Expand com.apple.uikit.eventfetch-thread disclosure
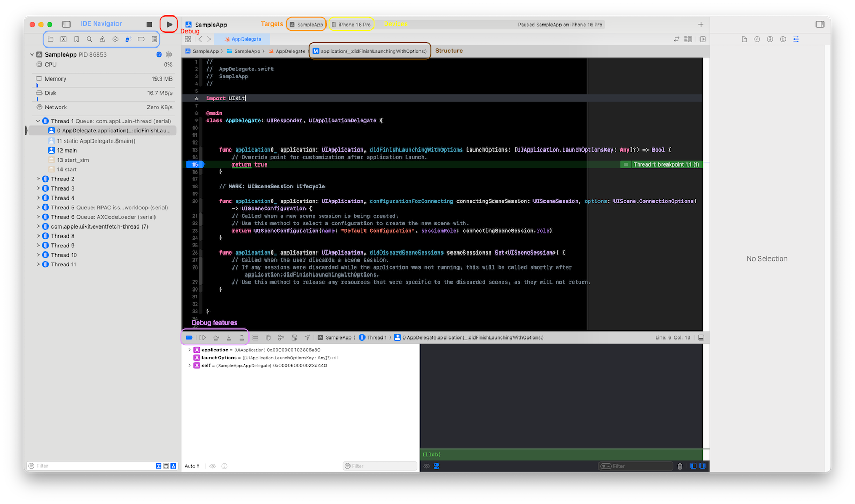 tap(38, 226)
